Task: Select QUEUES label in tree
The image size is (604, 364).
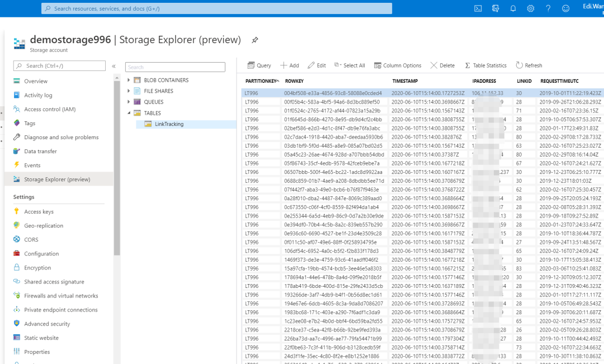Action: (154, 102)
